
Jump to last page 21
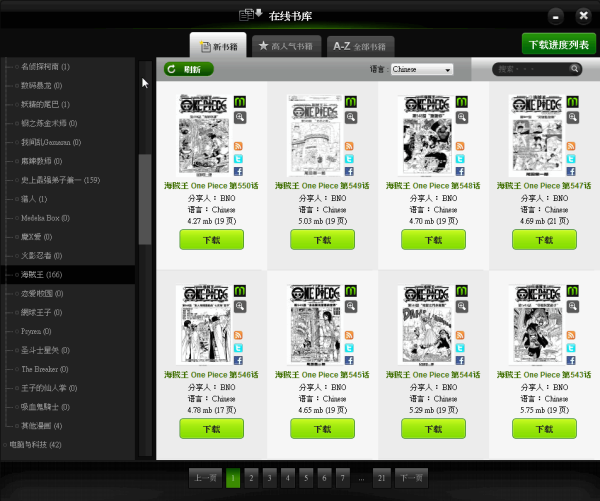click(382, 478)
